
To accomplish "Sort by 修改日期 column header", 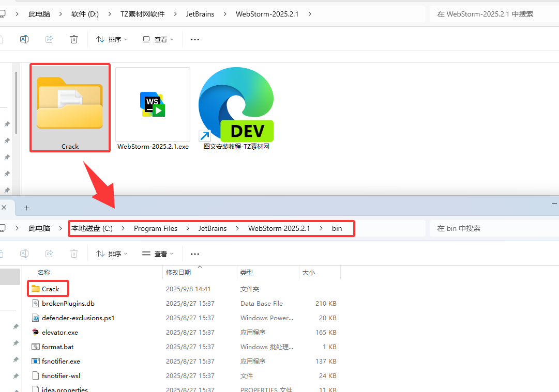I will click(x=178, y=272).
